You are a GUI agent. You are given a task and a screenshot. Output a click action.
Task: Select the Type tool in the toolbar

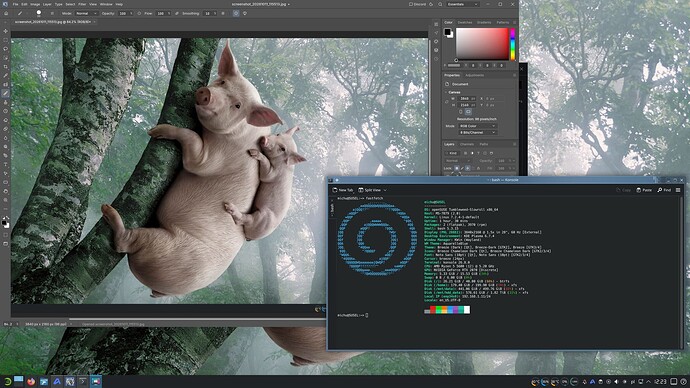point(6,164)
